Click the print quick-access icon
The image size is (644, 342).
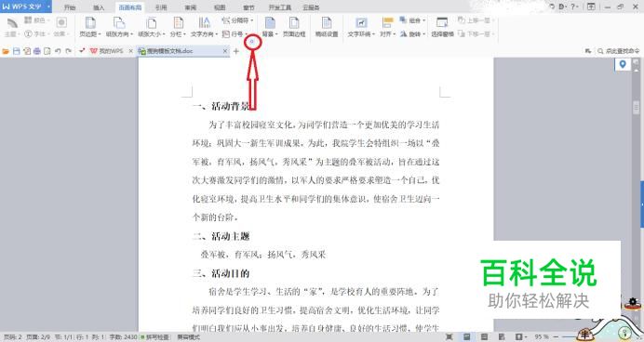click(x=37, y=51)
